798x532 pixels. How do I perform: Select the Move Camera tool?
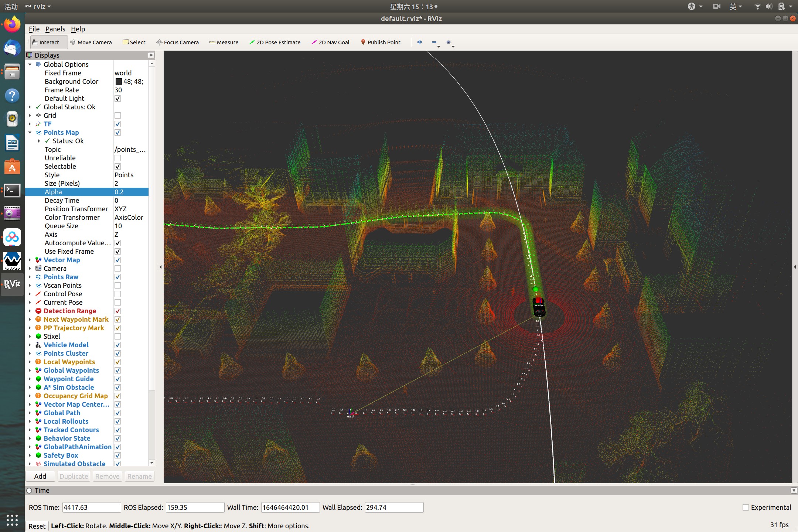pyautogui.click(x=91, y=42)
